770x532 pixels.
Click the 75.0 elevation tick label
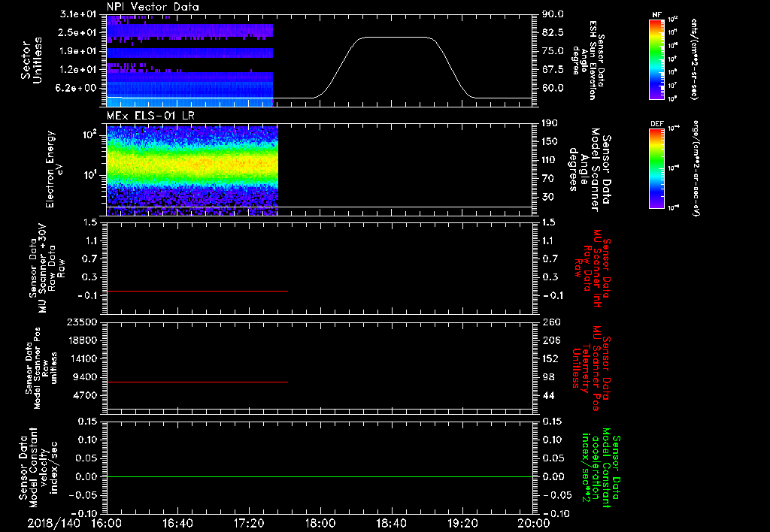(x=553, y=51)
